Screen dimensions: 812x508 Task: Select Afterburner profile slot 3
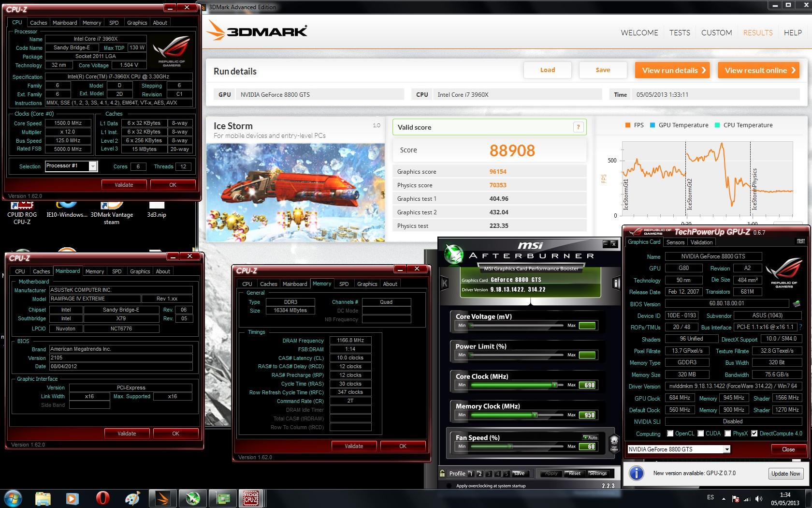[489, 474]
